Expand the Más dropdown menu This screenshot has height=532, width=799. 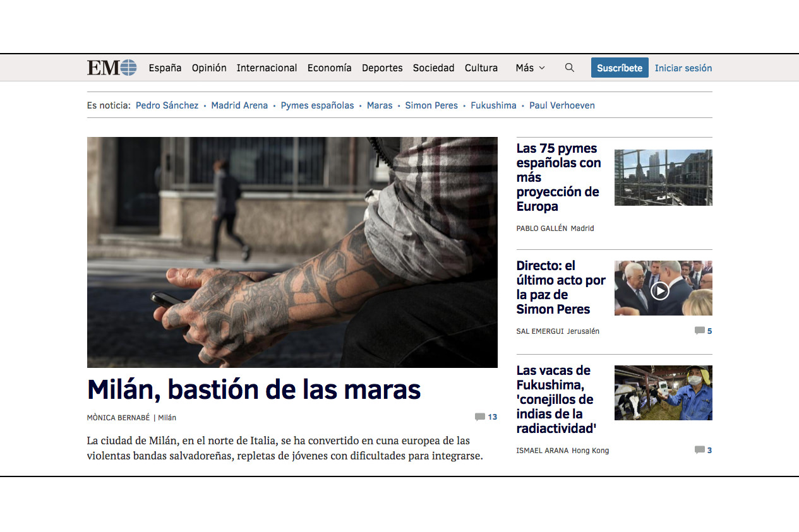point(530,68)
